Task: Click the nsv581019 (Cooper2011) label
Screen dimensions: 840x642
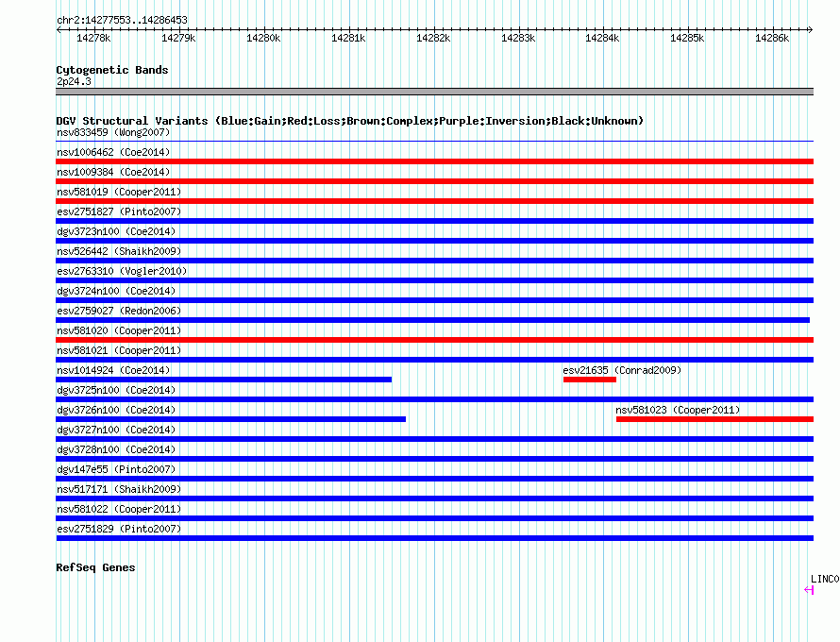Action: click(x=119, y=192)
